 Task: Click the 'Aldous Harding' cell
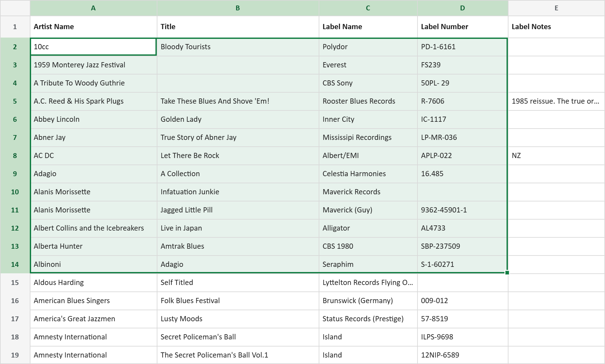(93, 283)
